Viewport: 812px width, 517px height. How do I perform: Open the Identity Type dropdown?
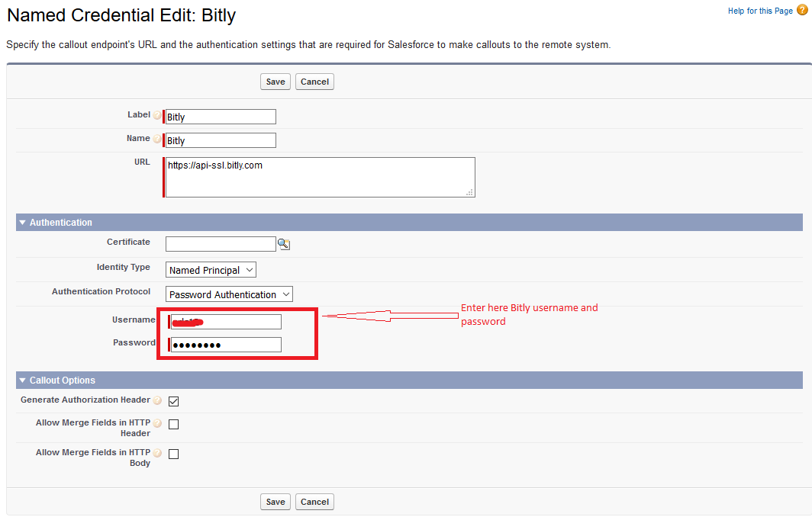(x=211, y=270)
